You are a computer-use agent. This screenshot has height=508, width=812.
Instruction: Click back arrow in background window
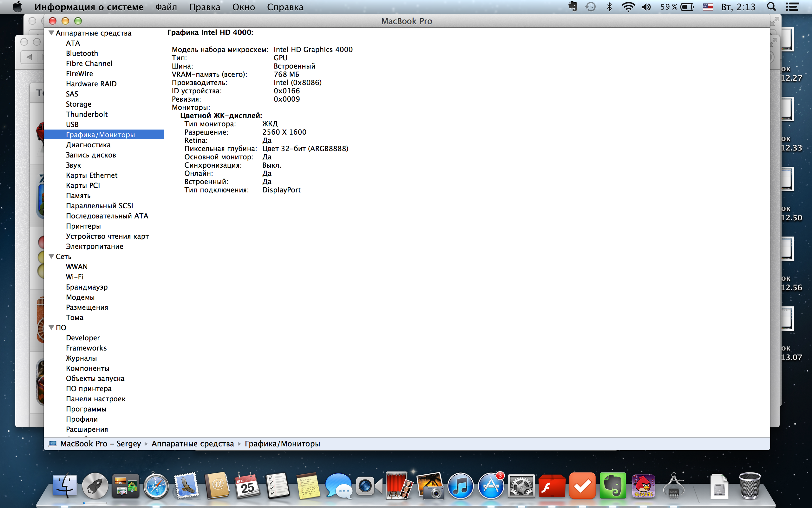(x=29, y=57)
